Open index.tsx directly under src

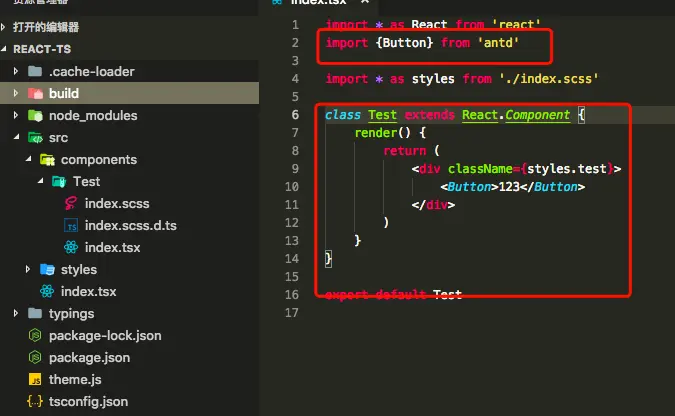[89, 292]
